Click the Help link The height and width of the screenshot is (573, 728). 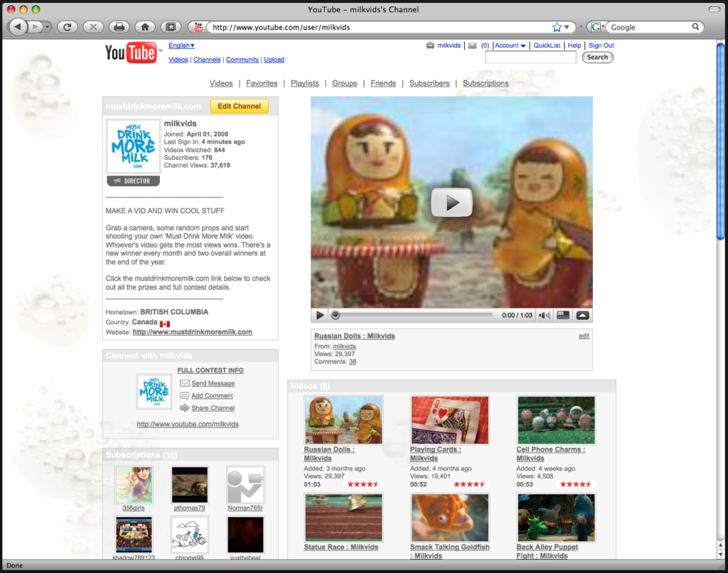click(574, 45)
